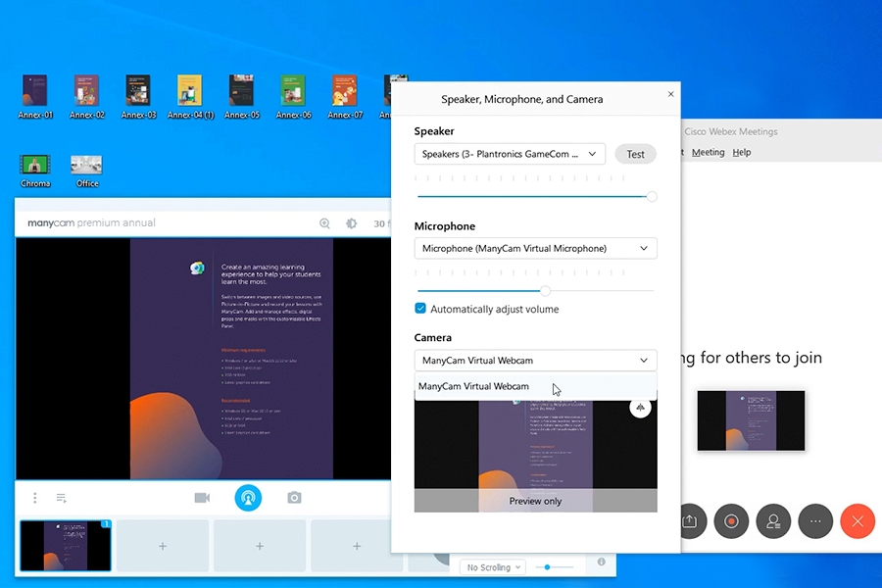Open Webex Help menu
Image resolution: width=882 pixels, height=588 pixels.
pyautogui.click(x=742, y=152)
